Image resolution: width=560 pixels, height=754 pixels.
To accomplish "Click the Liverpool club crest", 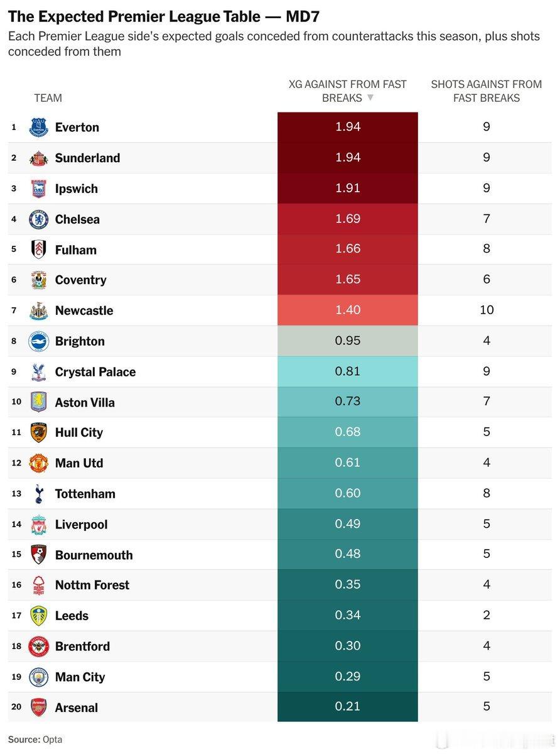I will pos(39,525).
